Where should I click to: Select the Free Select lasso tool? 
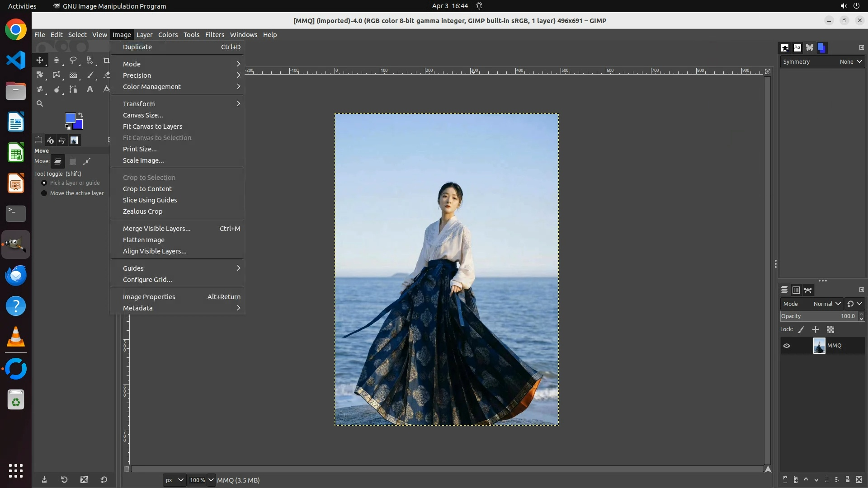pyautogui.click(x=73, y=60)
